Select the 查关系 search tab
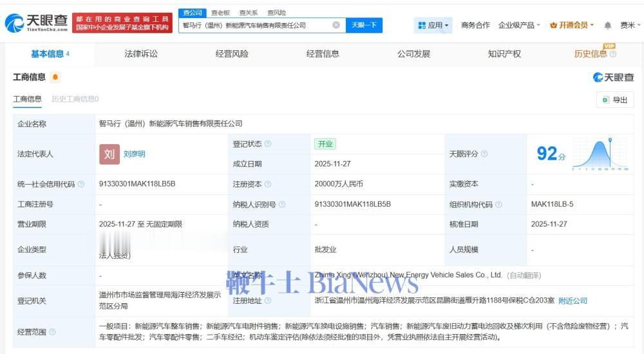The image size is (644, 354). point(249,13)
